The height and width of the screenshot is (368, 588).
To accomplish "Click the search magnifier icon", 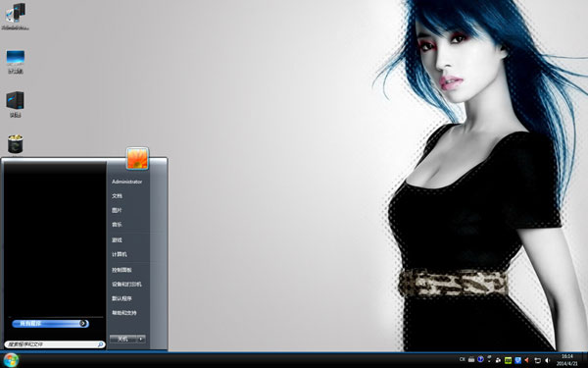I will point(101,344).
